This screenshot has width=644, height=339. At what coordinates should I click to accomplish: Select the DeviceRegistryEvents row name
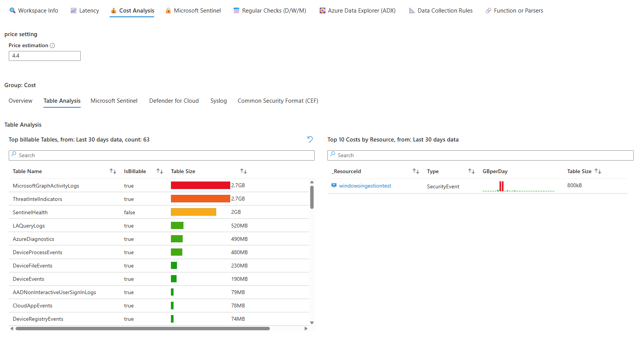(38, 319)
